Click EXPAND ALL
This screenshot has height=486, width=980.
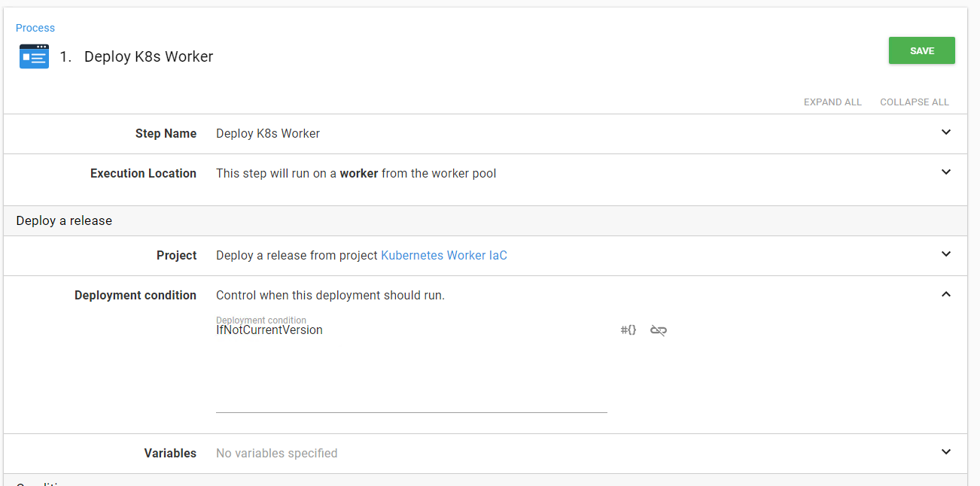click(832, 102)
